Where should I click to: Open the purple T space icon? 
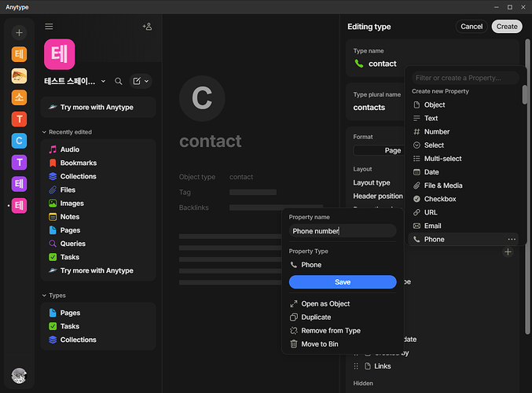[x=19, y=162]
